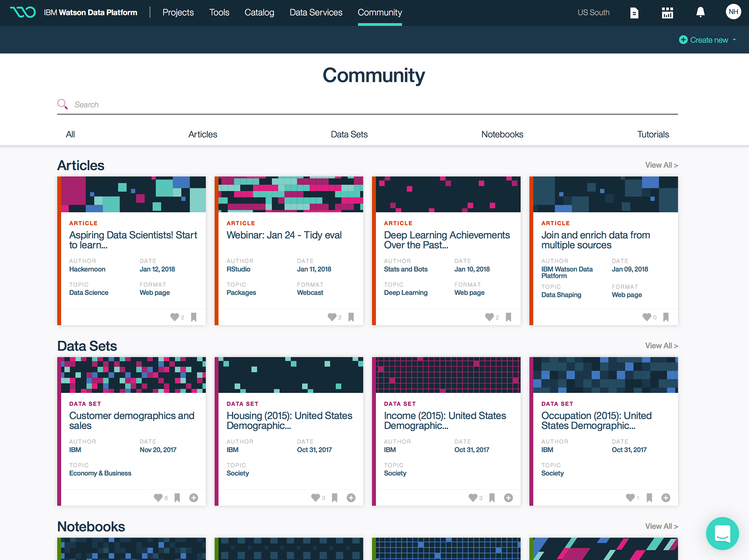Add Housing (2015) data set with plus icon
Viewport: 749px width, 560px height.
(x=351, y=498)
